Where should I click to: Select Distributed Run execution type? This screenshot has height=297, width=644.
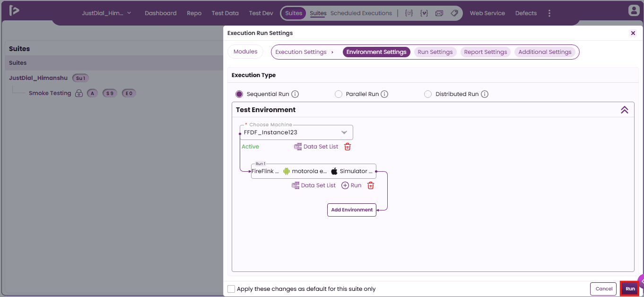click(x=428, y=94)
